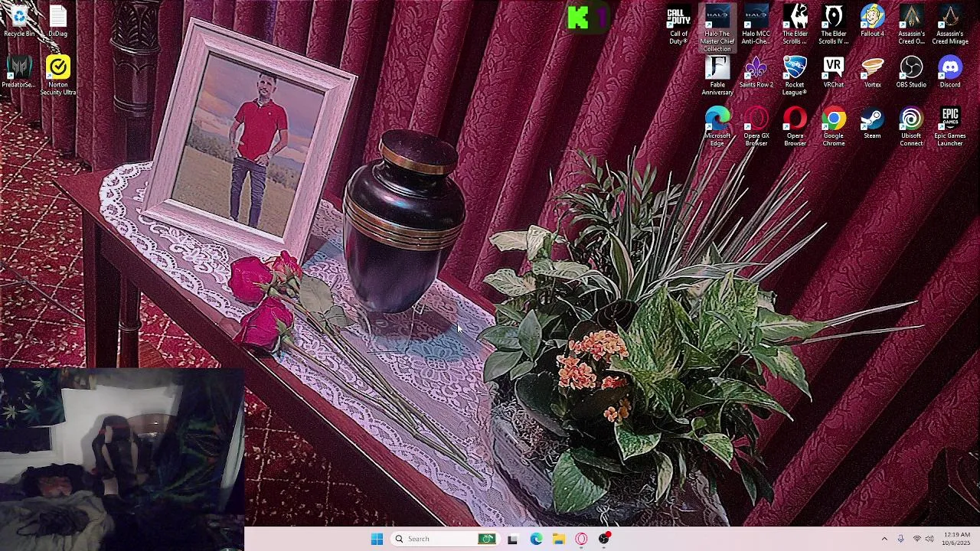
Task: Select the Epic Games Launcher shortcut
Action: tap(950, 127)
